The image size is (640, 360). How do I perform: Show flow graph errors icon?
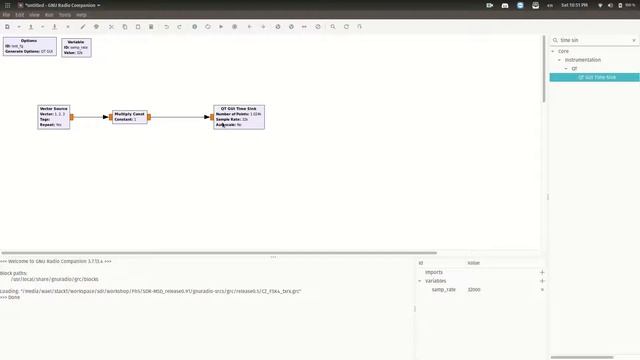pyautogui.click(x=195, y=27)
